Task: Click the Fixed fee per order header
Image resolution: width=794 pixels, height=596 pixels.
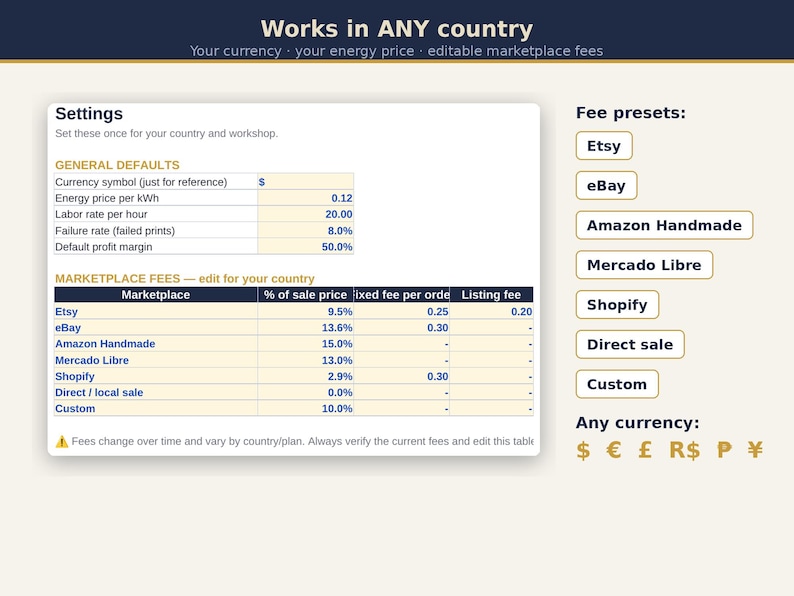Action: (x=402, y=295)
